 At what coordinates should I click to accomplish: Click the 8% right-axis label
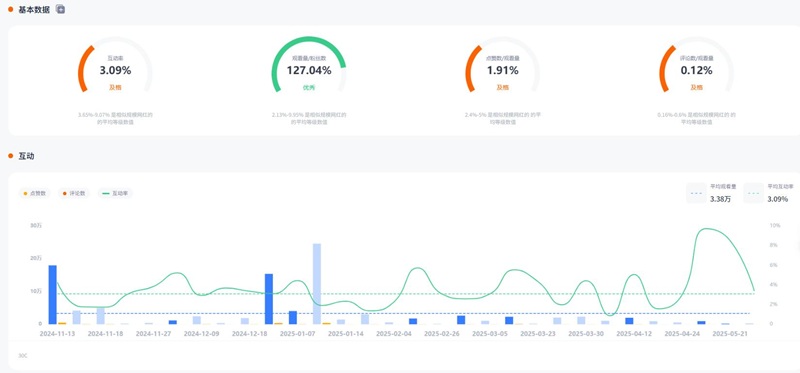point(773,245)
